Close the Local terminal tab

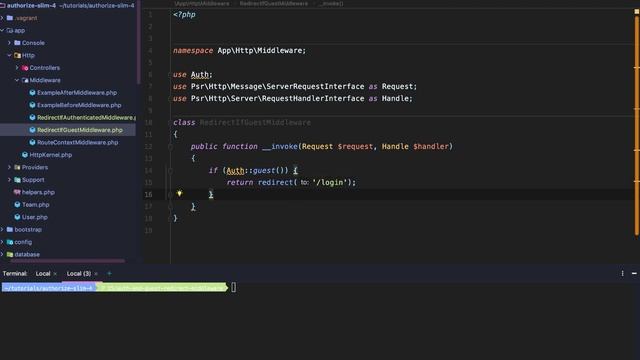pos(55,274)
